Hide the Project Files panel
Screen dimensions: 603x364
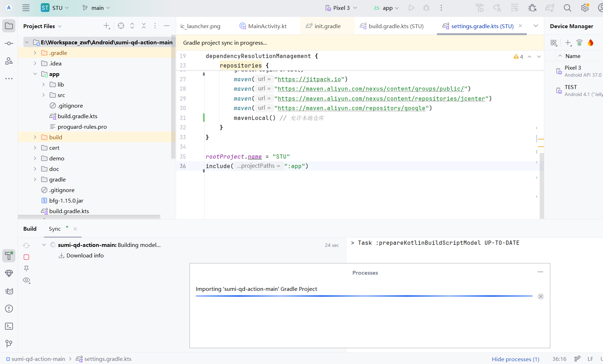tap(167, 26)
